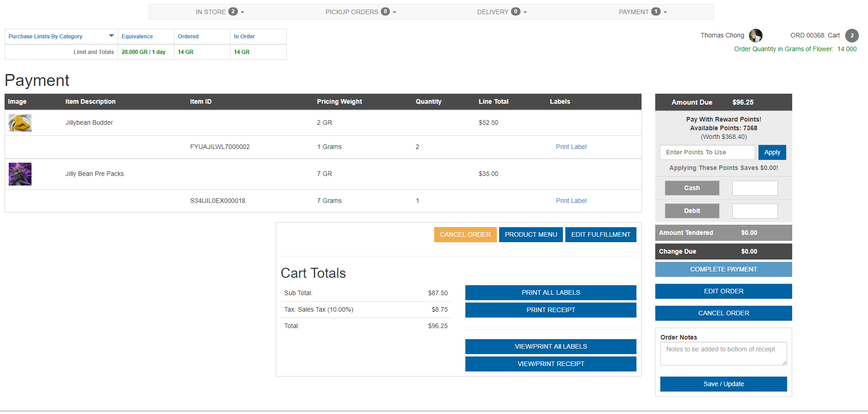This screenshot has height=414, width=868.
Task: Open the Jillybean Budder product image
Action: point(20,123)
